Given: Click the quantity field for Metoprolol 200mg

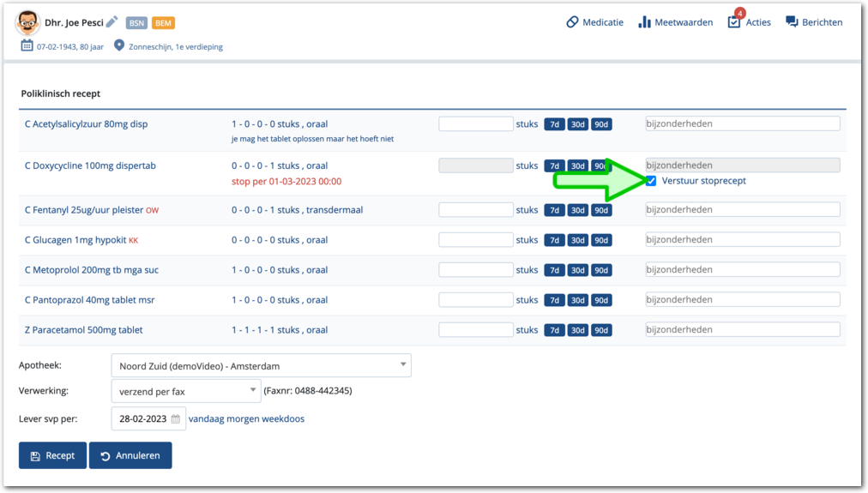Looking at the screenshot, I should point(475,270).
